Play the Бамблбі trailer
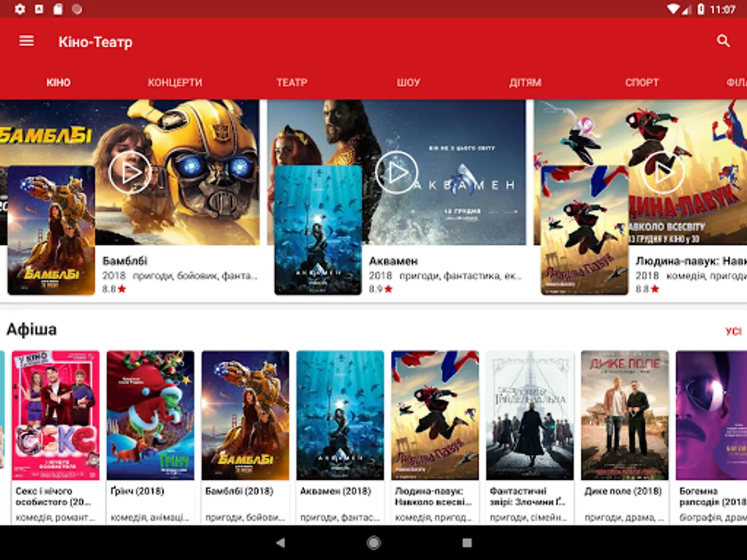Screen dimensions: 747x560 (129, 172)
